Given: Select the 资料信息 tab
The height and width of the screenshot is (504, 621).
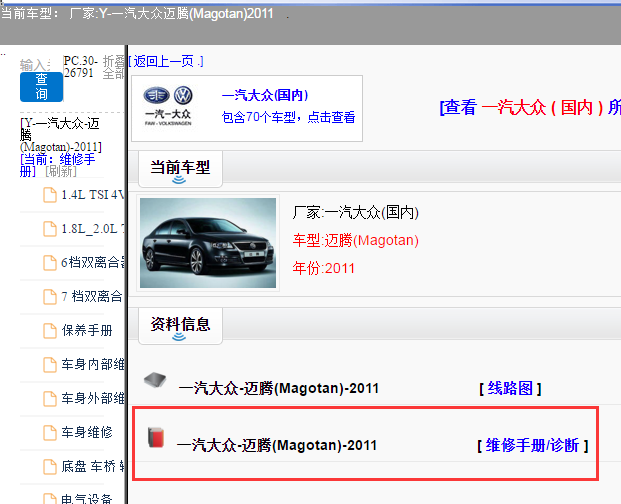Looking at the screenshot, I should click(180, 326).
